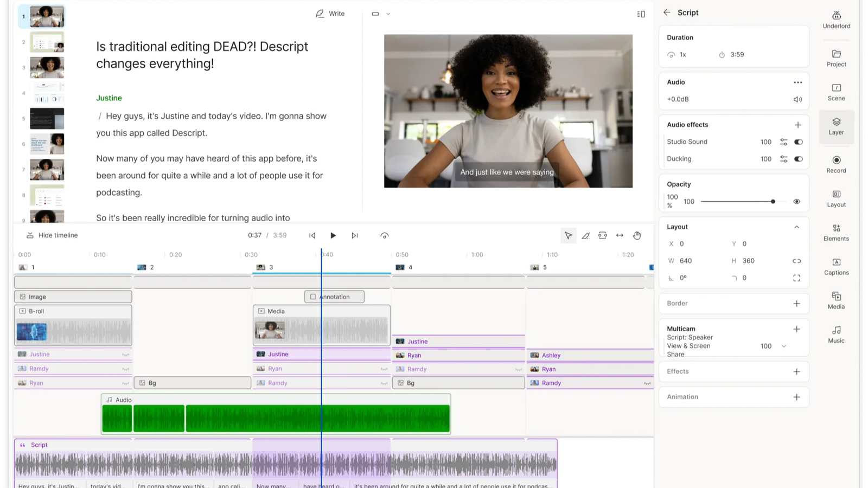The width and height of the screenshot is (868, 488).
Task: Select the Media clip in scene 3
Action: coord(322,325)
